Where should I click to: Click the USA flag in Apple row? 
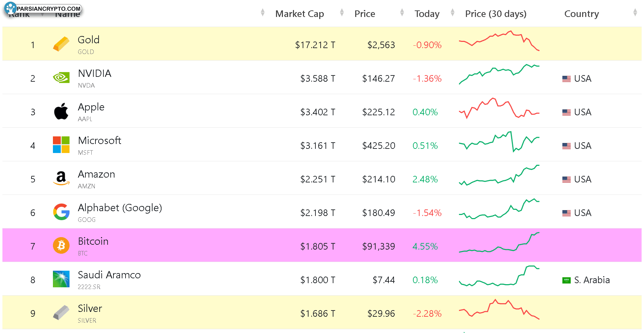[x=567, y=112]
